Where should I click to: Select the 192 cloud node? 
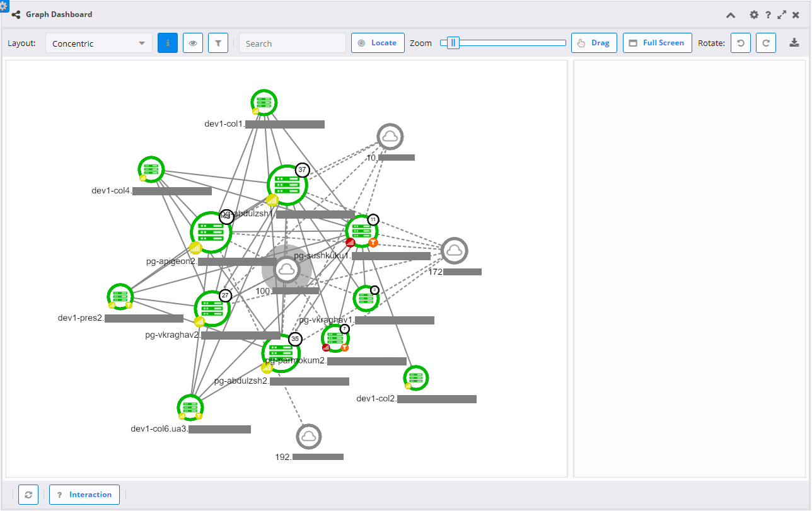(309, 436)
